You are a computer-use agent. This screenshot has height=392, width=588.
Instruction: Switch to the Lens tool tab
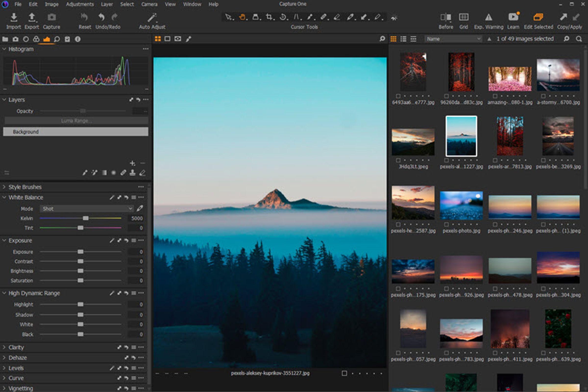(x=26, y=39)
